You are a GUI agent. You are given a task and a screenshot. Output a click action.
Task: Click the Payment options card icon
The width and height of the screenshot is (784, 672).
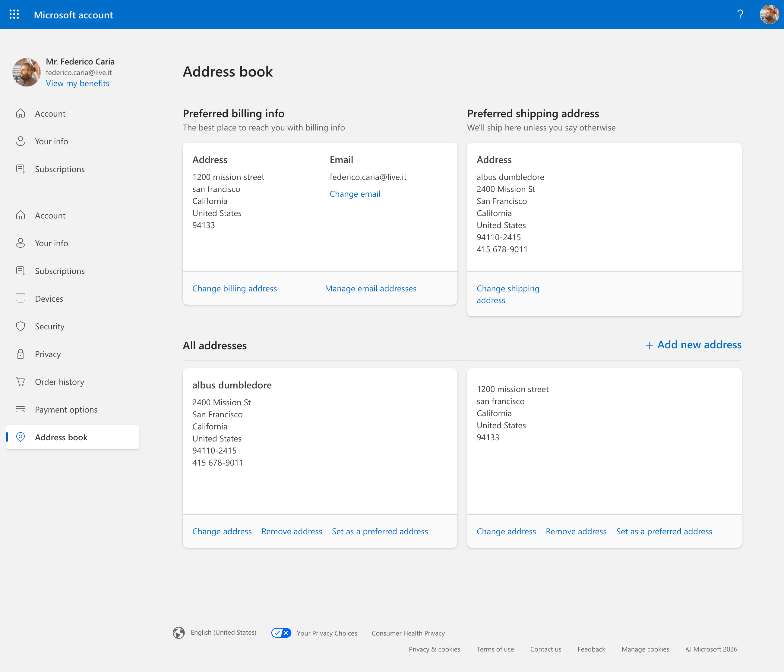pyautogui.click(x=21, y=409)
